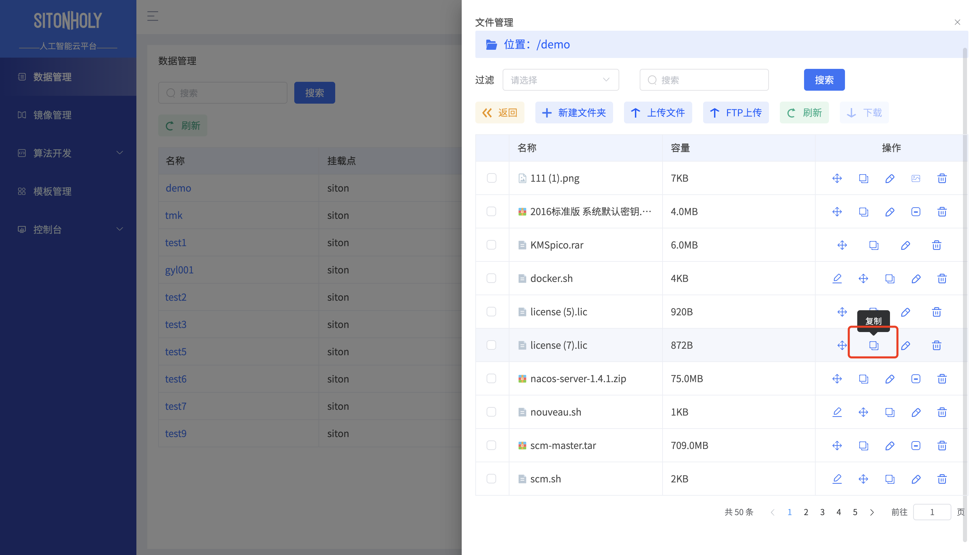Click the 数据管理 page 搜索 input
The width and height of the screenshot is (980, 555).
point(223,93)
